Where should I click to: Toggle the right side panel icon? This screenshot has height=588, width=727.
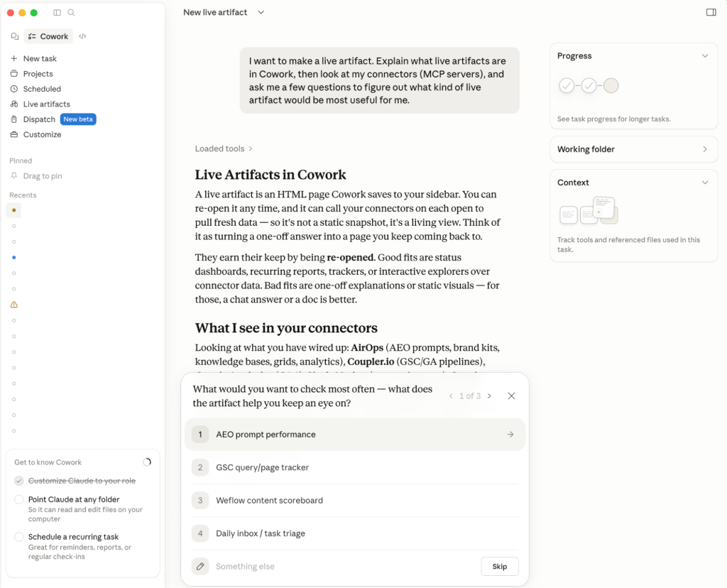(x=711, y=13)
